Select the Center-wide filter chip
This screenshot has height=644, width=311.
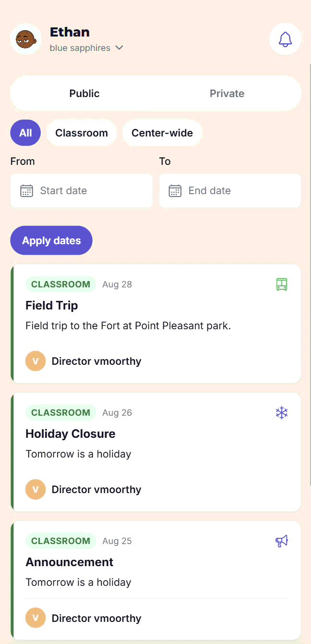(162, 133)
